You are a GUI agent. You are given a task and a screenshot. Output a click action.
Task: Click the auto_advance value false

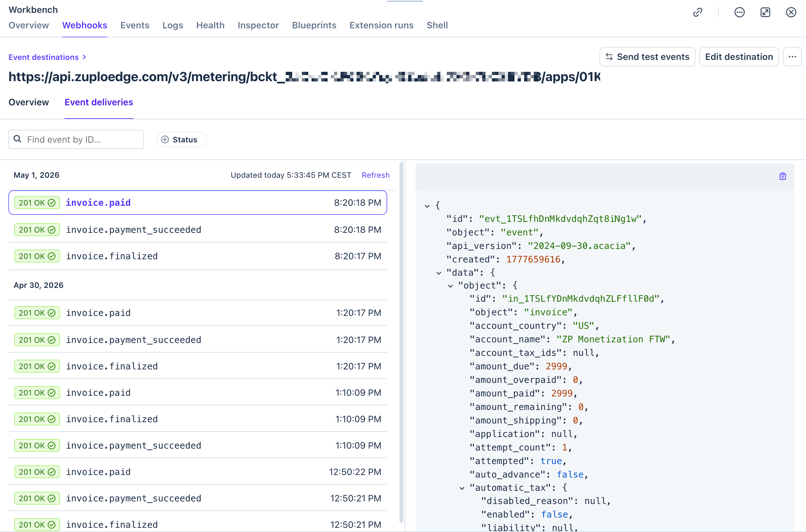click(x=570, y=474)
